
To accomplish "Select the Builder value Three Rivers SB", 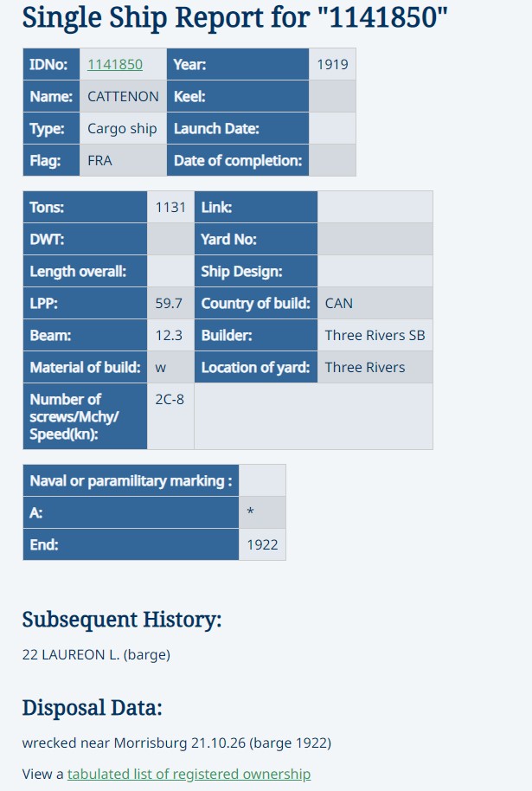I will (x=375, y=336).
